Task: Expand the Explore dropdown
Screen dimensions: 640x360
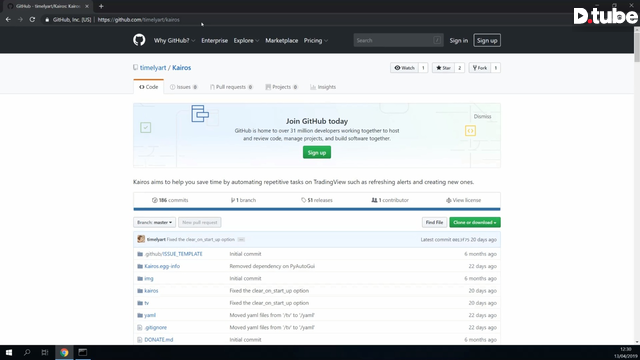Action: (246, 40)
